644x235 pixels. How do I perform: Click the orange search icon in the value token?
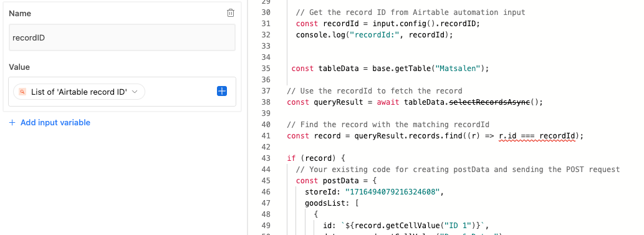(22, 92)
